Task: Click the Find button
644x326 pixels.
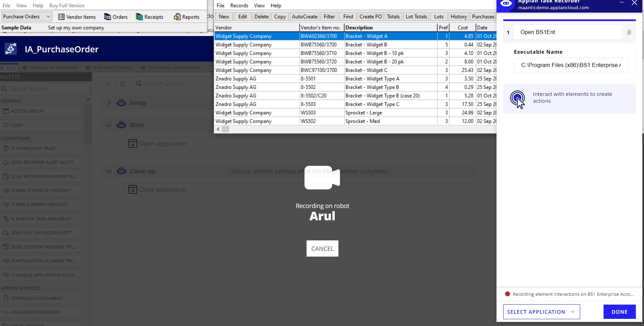Action: 348,16
